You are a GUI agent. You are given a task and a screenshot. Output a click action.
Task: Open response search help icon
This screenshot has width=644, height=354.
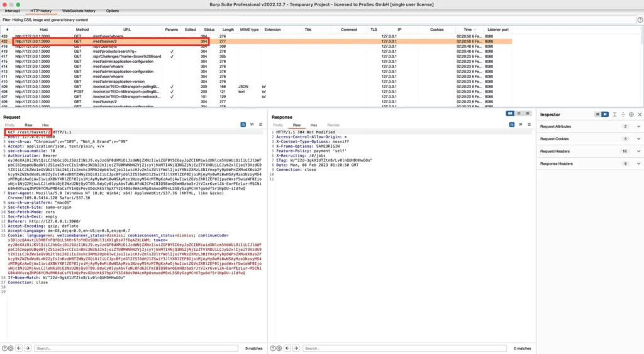click(273, 348)
